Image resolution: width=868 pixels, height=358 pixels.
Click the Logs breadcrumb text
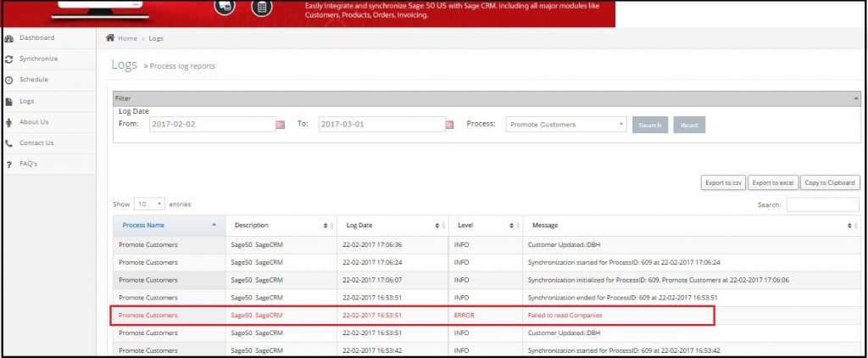point(156,38)
